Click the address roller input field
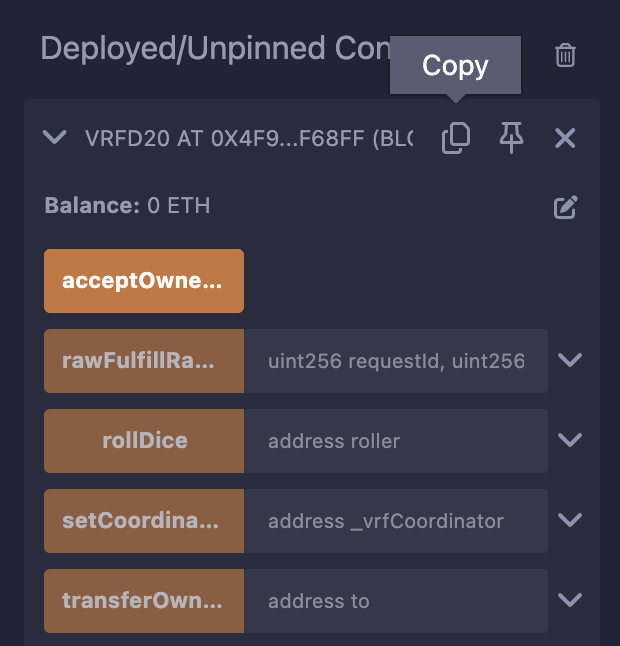 coord(396,441)
